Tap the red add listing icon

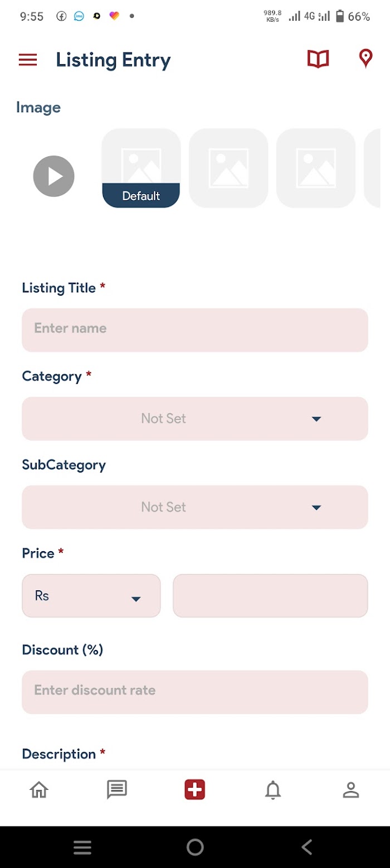click(x=195, y=790)
